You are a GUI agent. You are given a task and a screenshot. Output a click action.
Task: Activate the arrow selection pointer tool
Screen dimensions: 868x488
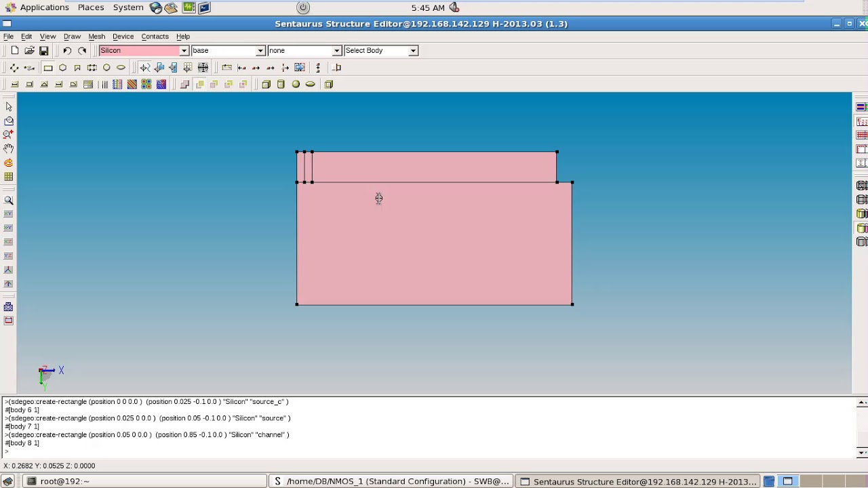9,106
